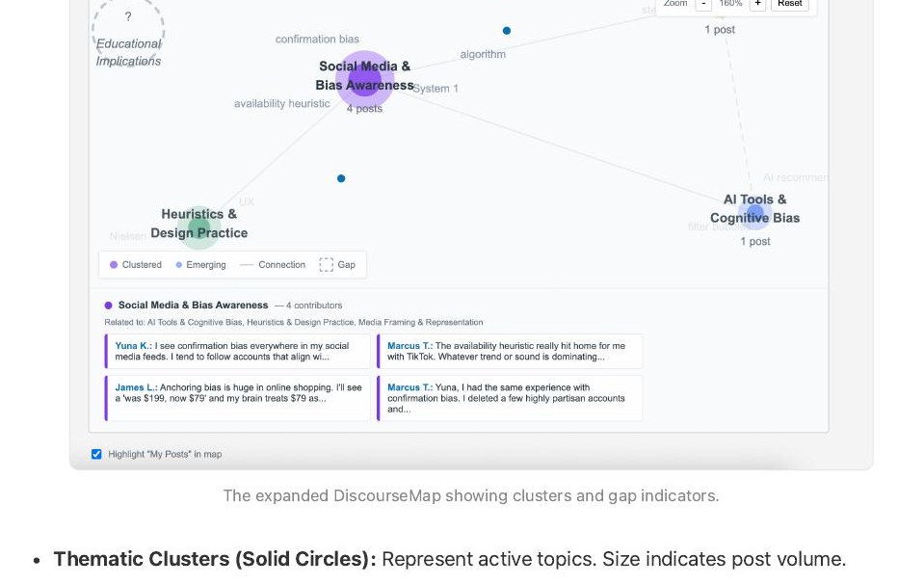Select the emerging dot below 'availability heuristic'
Viewport: 924px width, 585px height.
pyautogui.click(x=341, y=178)
